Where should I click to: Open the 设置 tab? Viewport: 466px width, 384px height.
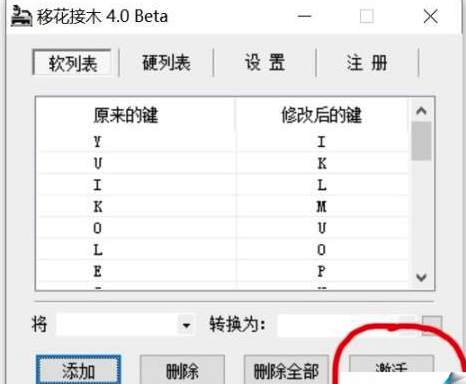[265, 63]
